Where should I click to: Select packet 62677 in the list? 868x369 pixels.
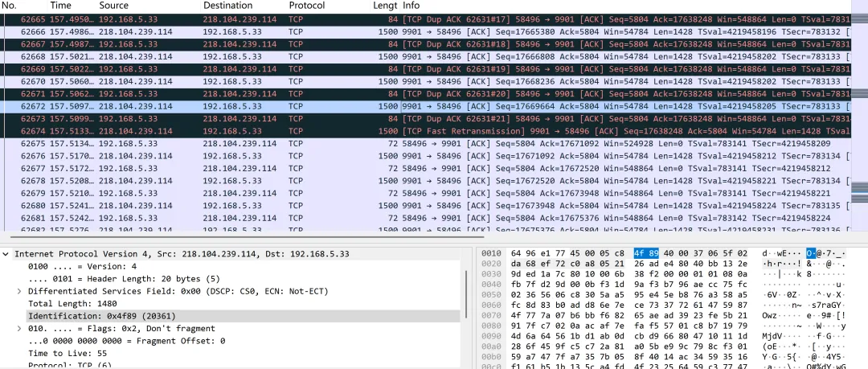pyautogui.click(x=425, y=169)
